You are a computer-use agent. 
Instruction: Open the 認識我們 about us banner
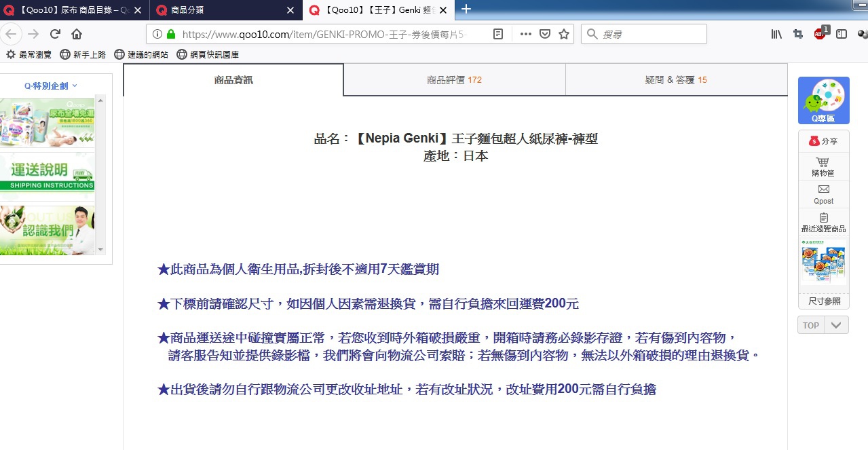coord(48,230)
